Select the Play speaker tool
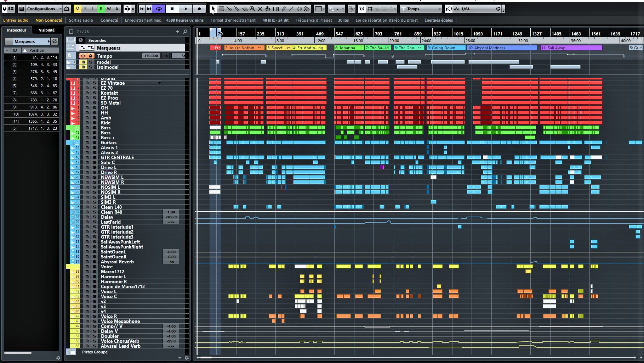The width and height of the screenshot is (644, 363). pyautogui.click(x=299, y=9)
